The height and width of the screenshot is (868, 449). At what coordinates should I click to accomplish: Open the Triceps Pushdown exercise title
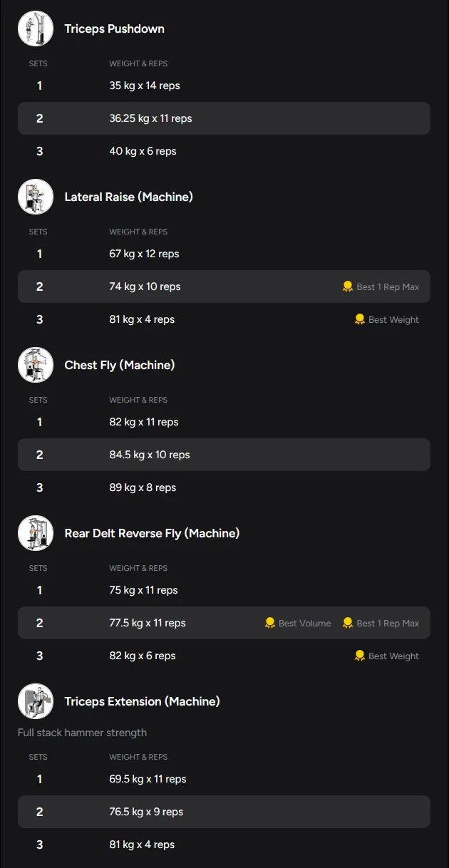tap(114, 29)
